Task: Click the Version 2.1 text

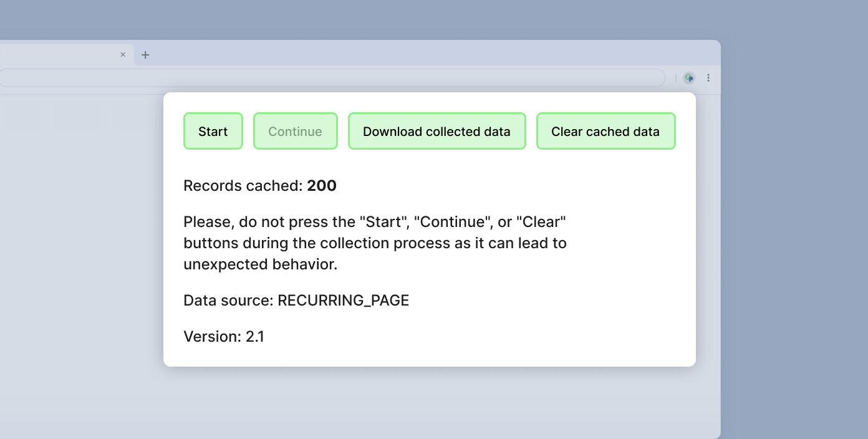Action: (224, 336)
